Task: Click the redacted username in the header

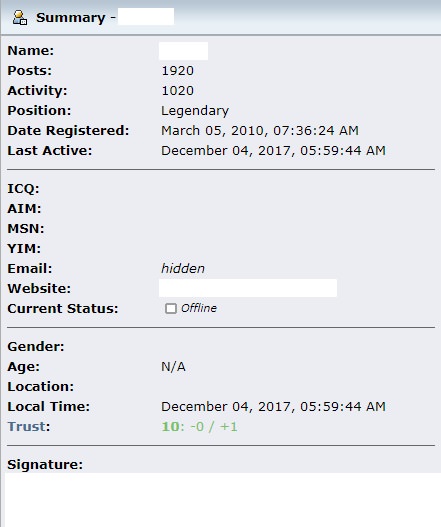Action: [146, 17]
